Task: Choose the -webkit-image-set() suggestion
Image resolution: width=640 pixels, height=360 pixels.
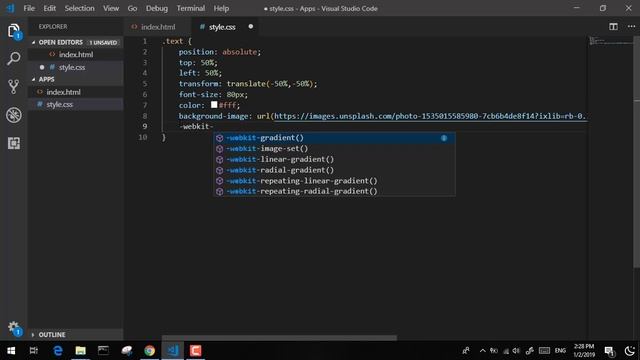Action: [334, 149]
